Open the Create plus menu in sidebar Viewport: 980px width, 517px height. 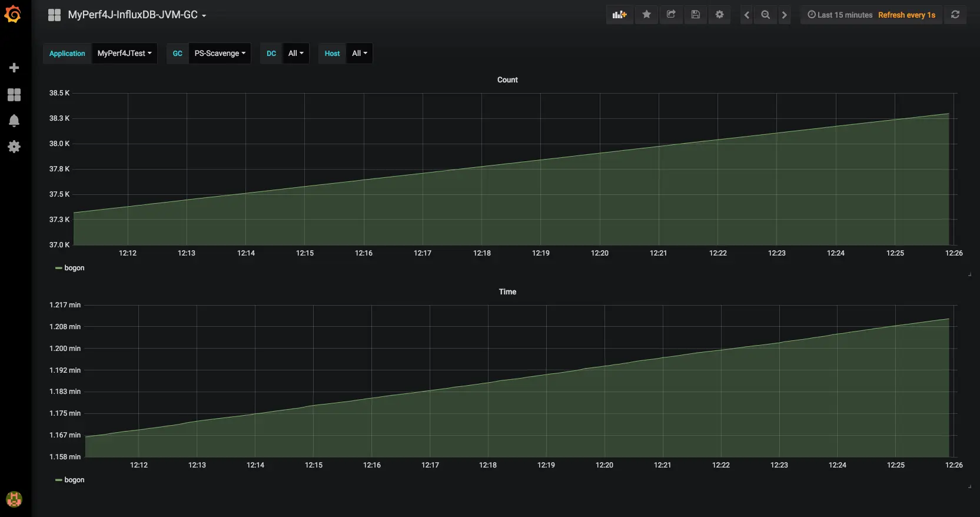click(14, 68)
